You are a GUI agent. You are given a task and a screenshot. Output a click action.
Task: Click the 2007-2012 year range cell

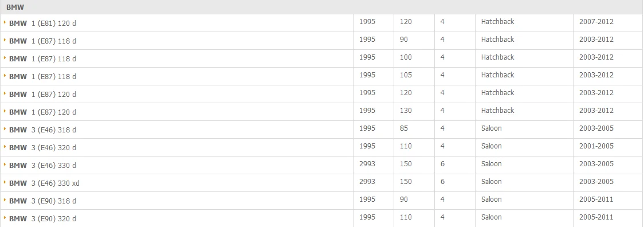point(596,22)
